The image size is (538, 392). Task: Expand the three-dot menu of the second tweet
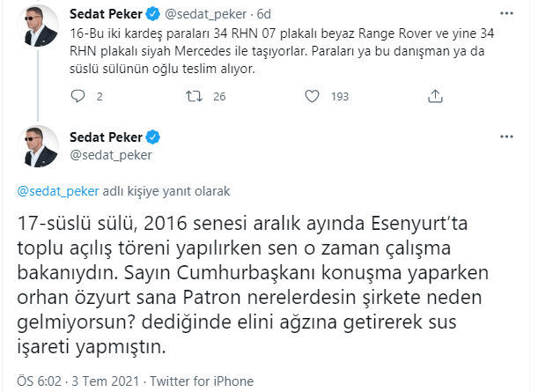click(x=507, y=138)
